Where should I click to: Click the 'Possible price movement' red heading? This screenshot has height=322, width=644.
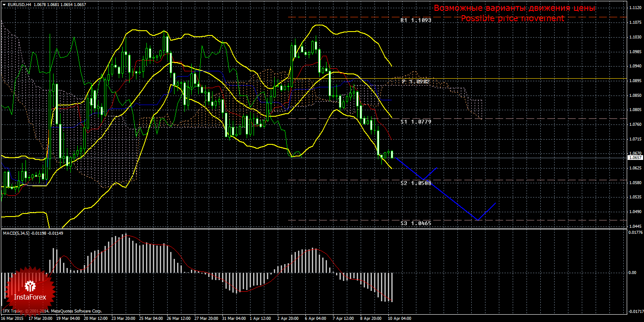click(x=512, y=19)
